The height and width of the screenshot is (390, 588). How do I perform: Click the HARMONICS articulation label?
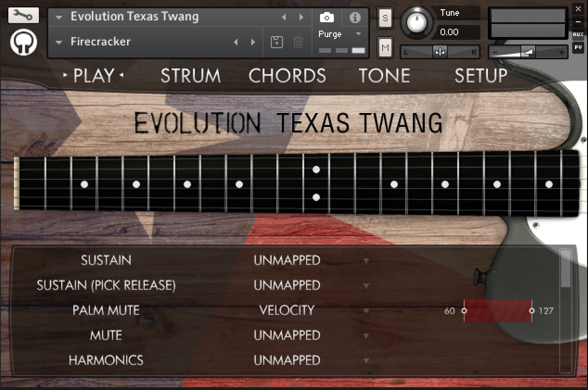(106, 360)
